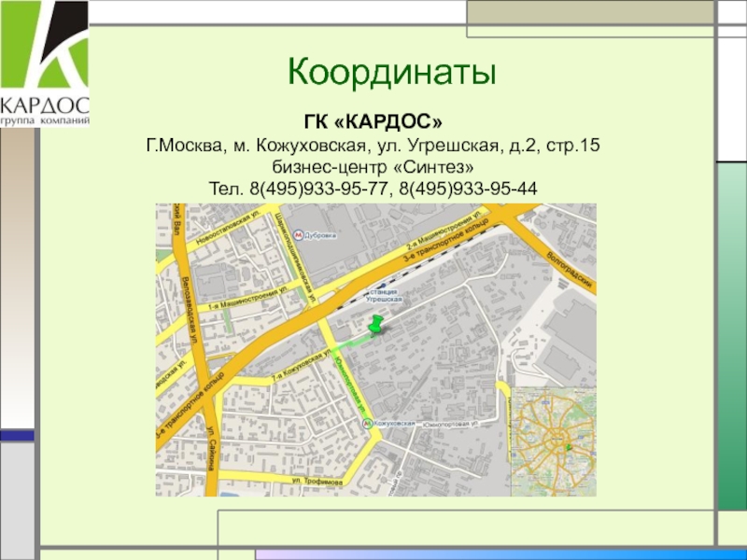Click the бизнес-центр «Синтез» text
This screenshot has width=747, height=560.
tap(373, 167)
